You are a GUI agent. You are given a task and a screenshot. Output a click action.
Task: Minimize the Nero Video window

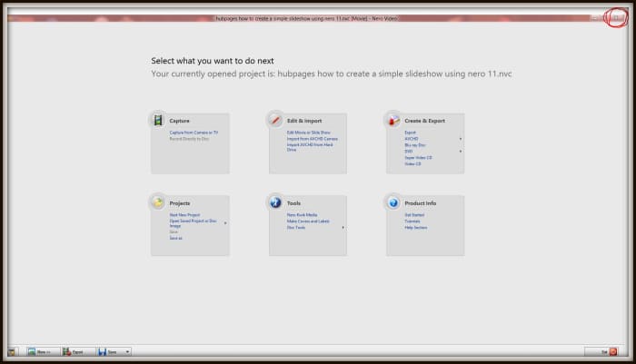(x=595, y=18)
